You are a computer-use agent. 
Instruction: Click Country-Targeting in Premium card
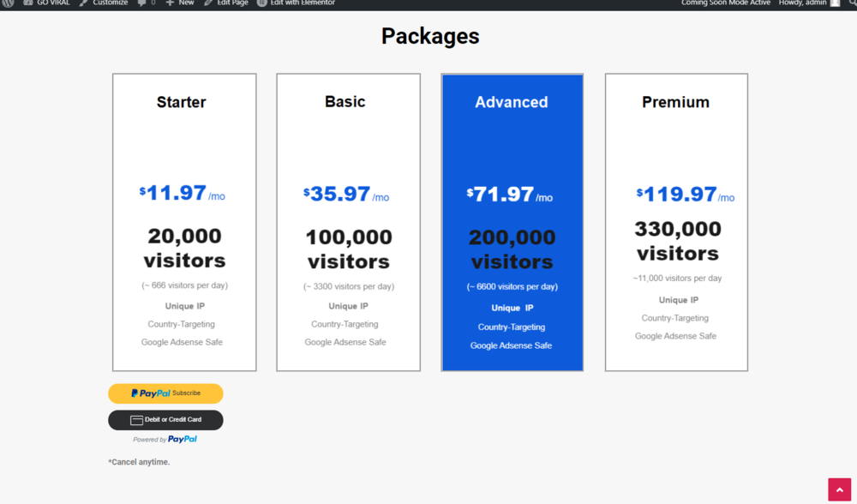point(675,318)
